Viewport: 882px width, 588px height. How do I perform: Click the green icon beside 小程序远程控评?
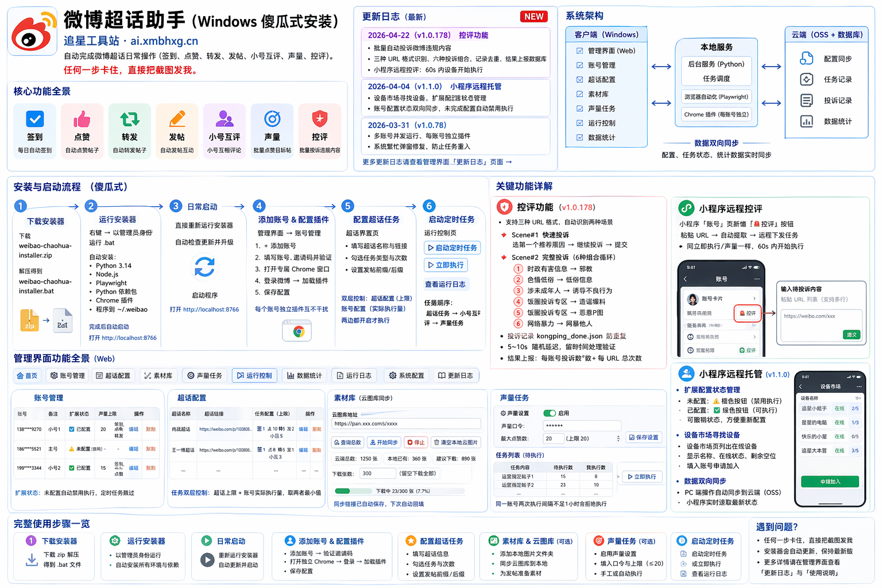click(x=686, y=208)
